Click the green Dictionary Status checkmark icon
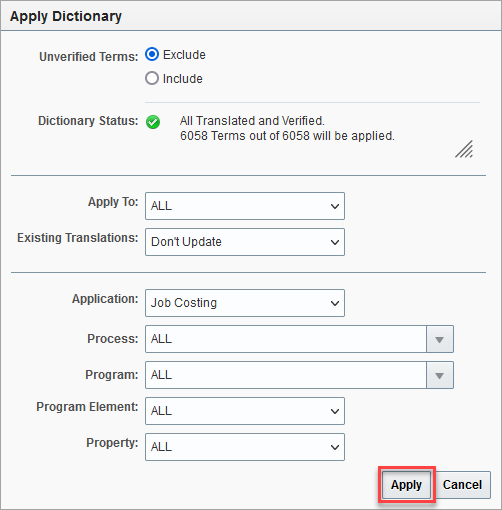502x510 pixels. pyautogui.click(x=153, y=122)
